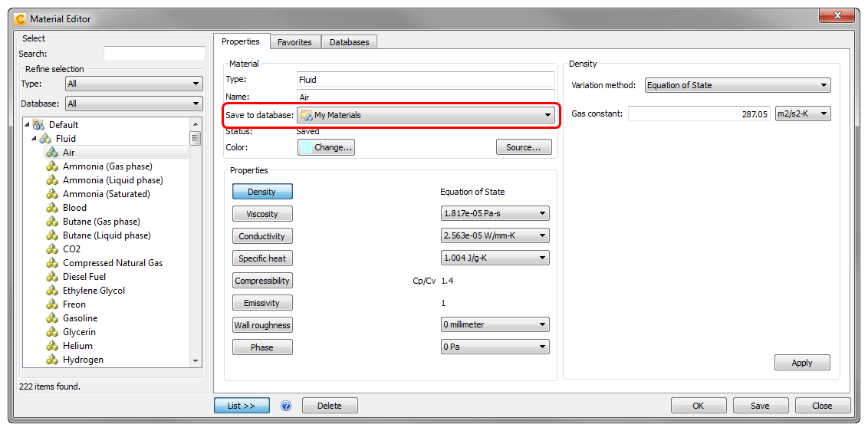Image resolution: width=868 pixels, height=431 pixels.
Task: Click the My Materials database folder icon
Action: [306, 115]
